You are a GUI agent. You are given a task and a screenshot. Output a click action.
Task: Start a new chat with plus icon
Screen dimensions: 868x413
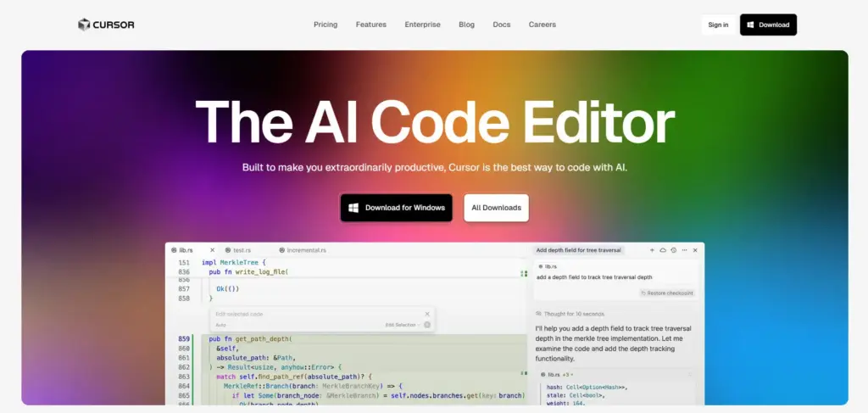[x=652, y=250]
